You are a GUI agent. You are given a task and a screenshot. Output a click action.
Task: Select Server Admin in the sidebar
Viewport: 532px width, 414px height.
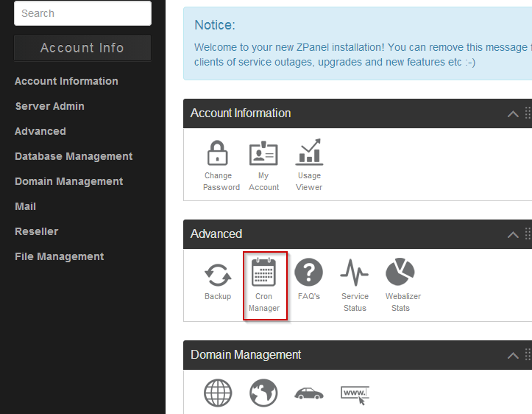[49, 106]
